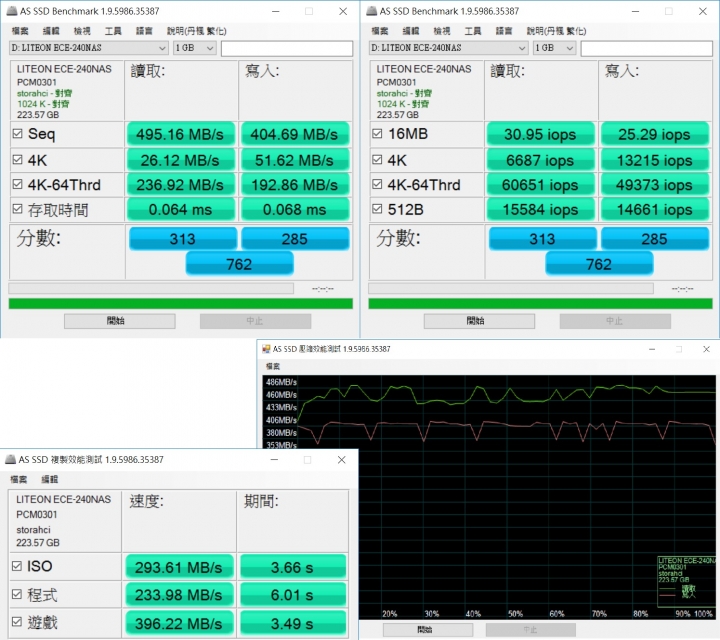Screen dimensions: 720x640
Task: Toggle the 程式 program copy test checkbox
Action: pyautogui.click(x=17, y=594)
